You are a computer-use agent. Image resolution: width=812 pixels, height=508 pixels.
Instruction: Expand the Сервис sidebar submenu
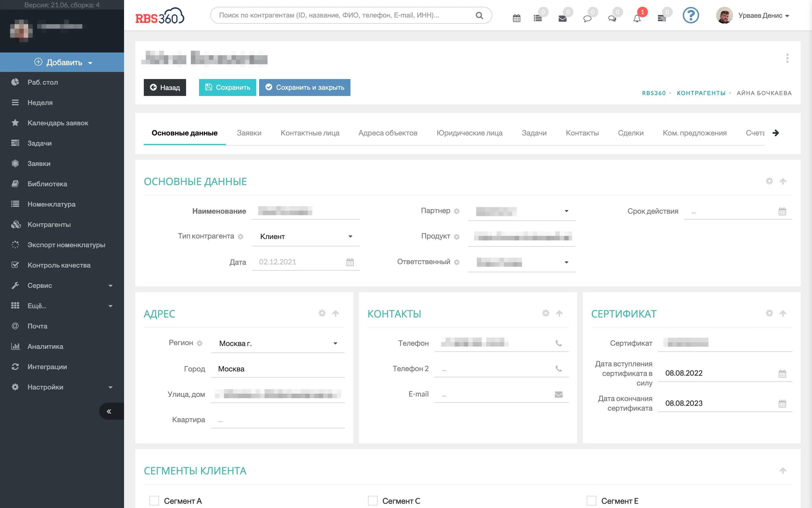[x=62, y=286]
